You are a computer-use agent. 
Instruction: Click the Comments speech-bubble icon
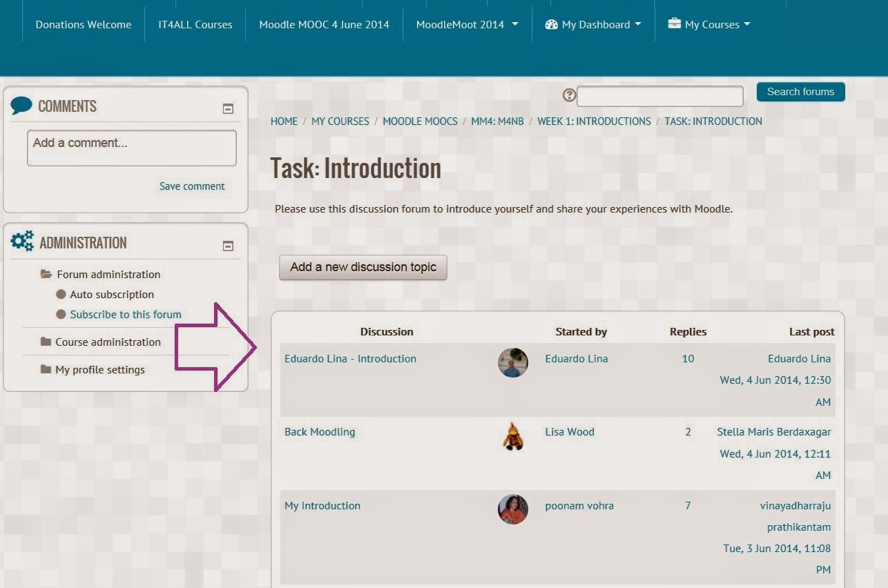pyautogui.click(x=20, y=106)
